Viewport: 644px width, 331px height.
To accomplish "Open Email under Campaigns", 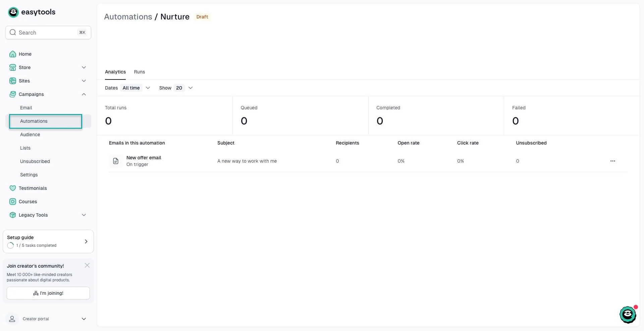I will [26, 108].
